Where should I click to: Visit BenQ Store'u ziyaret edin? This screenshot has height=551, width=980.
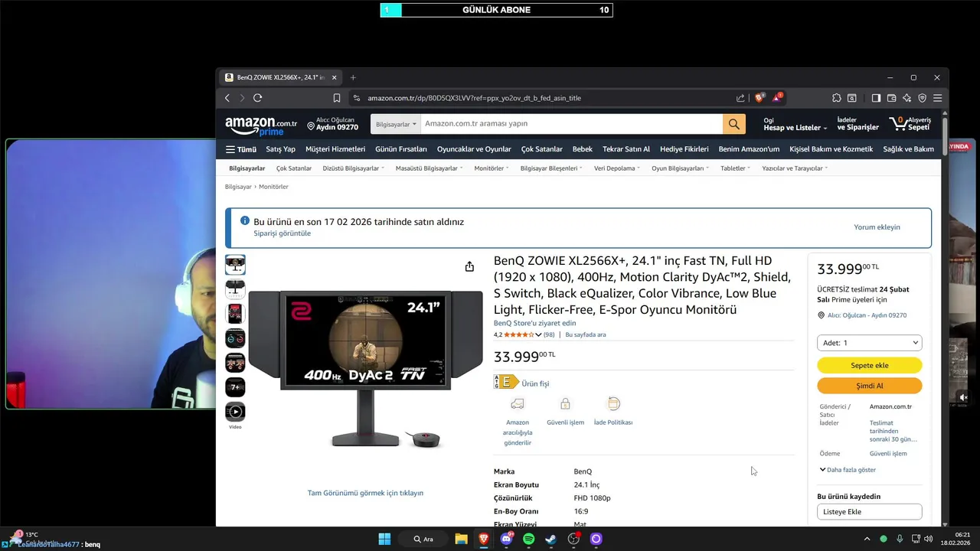tap(535, 323)
